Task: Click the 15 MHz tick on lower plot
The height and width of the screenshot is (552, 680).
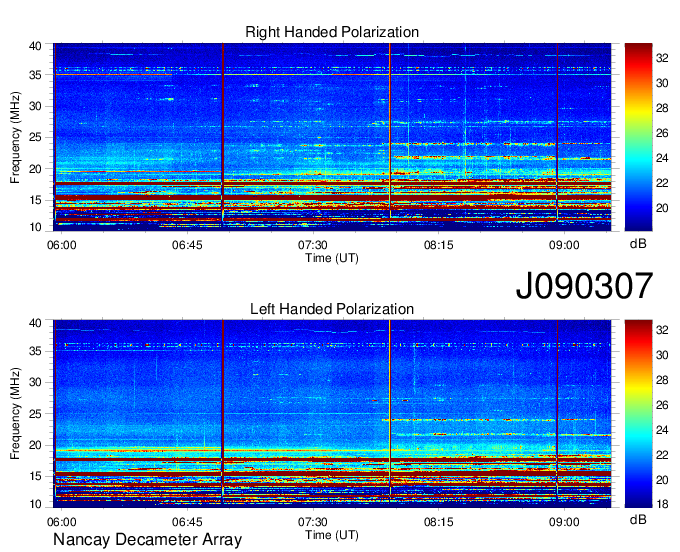Action: point(36,477)
